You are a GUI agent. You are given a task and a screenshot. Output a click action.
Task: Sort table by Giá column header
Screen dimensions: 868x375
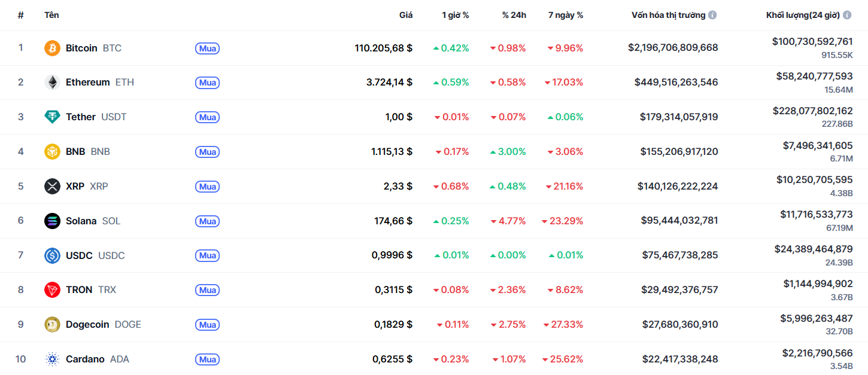pos(406,15)
